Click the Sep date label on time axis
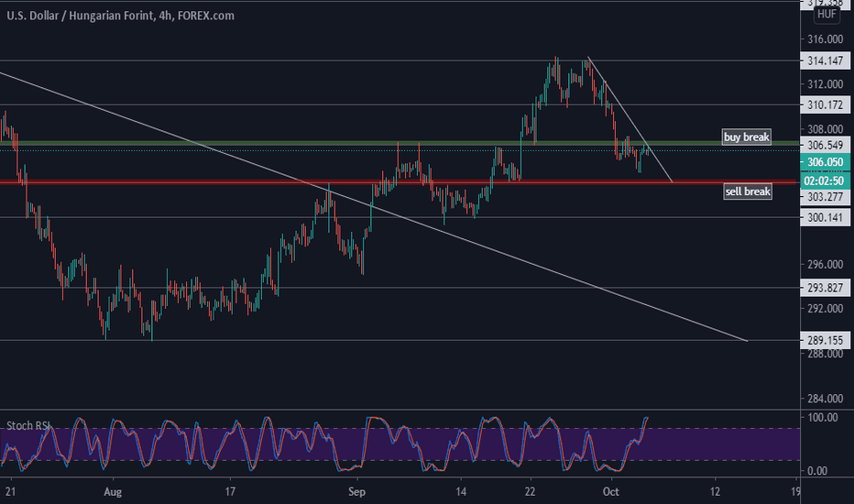The height and width of the screenshot is (504, 854). click(x=356, y=492)
